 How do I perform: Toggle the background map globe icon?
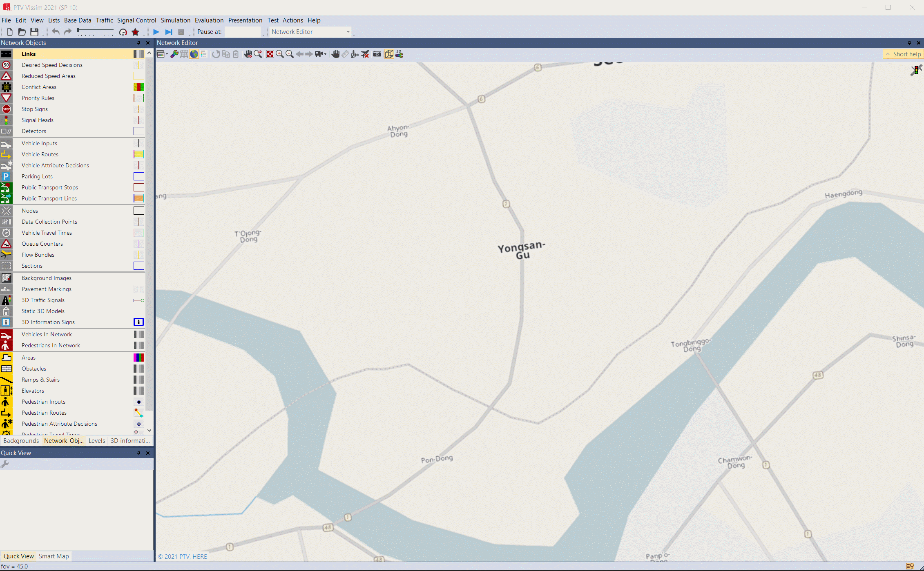(x=194, y=54)
